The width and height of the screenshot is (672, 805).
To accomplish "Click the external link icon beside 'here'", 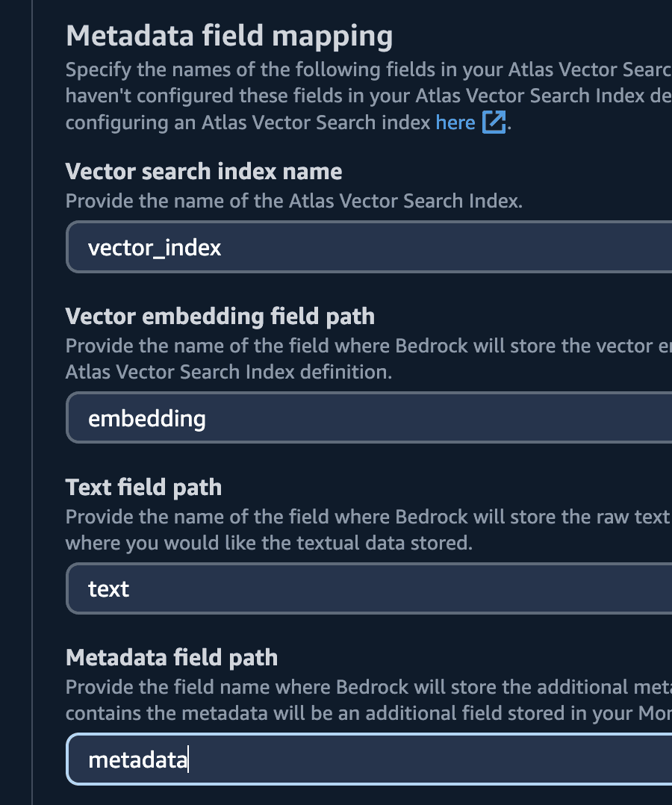I will [x=494, y=122].
